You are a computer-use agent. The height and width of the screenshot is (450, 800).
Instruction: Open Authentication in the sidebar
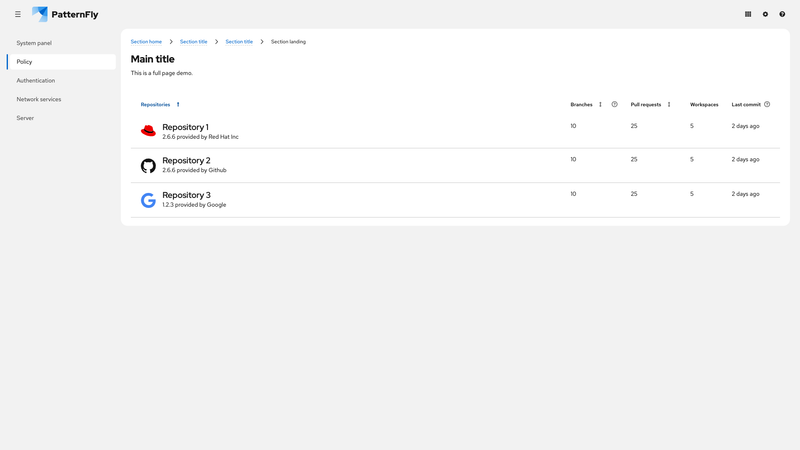click(36, 80)
